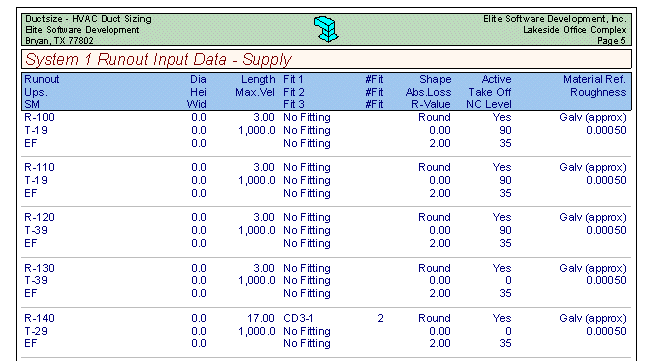This screenshot has height=361, width=650.
Task: Click the R-140 runout name
Action: (39, 318)
